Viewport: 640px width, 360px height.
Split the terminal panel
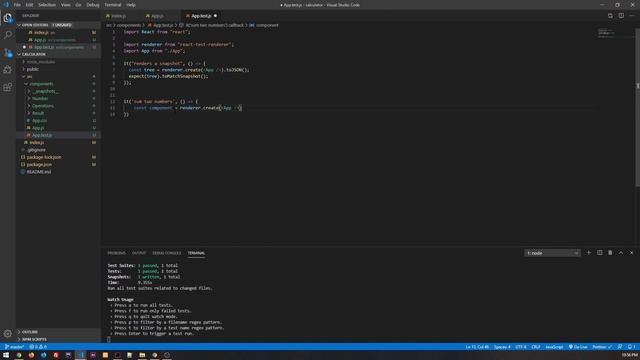tap(600, 253)
